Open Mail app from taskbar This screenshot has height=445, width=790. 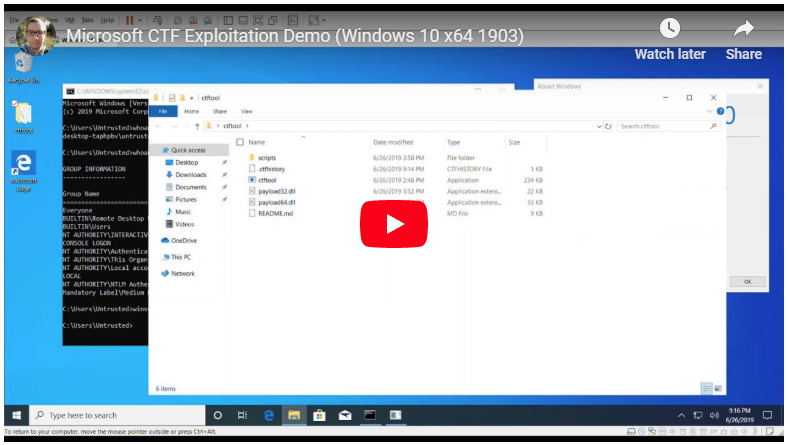345,415
